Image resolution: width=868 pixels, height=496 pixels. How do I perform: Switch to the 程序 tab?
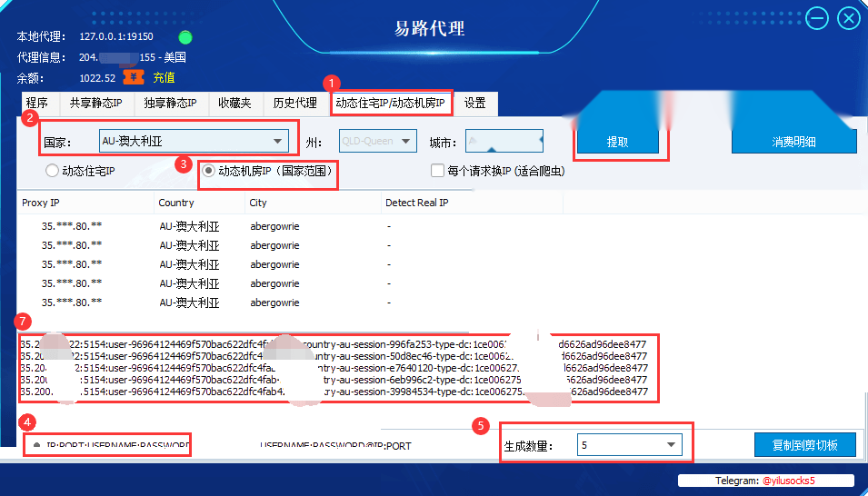37,103
